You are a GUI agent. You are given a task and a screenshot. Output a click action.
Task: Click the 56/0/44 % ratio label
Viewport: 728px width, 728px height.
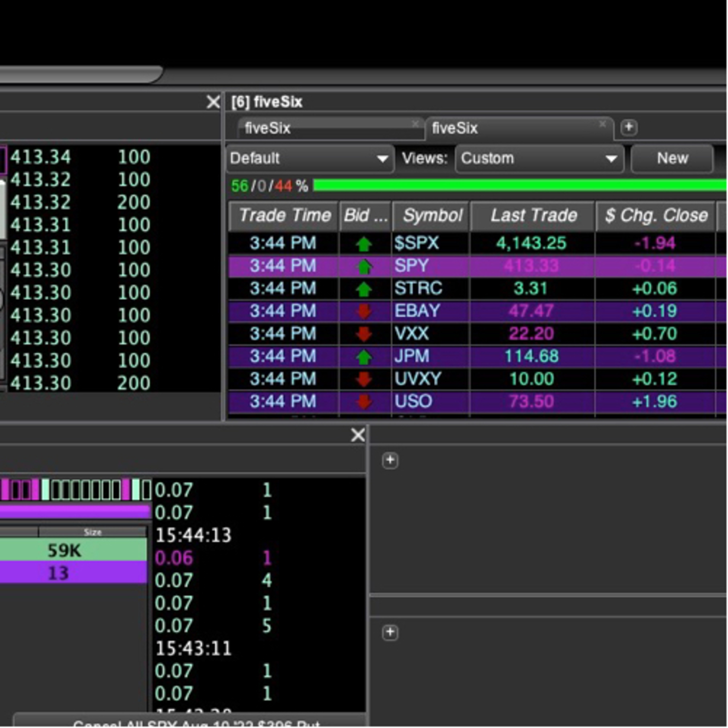point(269,186)
